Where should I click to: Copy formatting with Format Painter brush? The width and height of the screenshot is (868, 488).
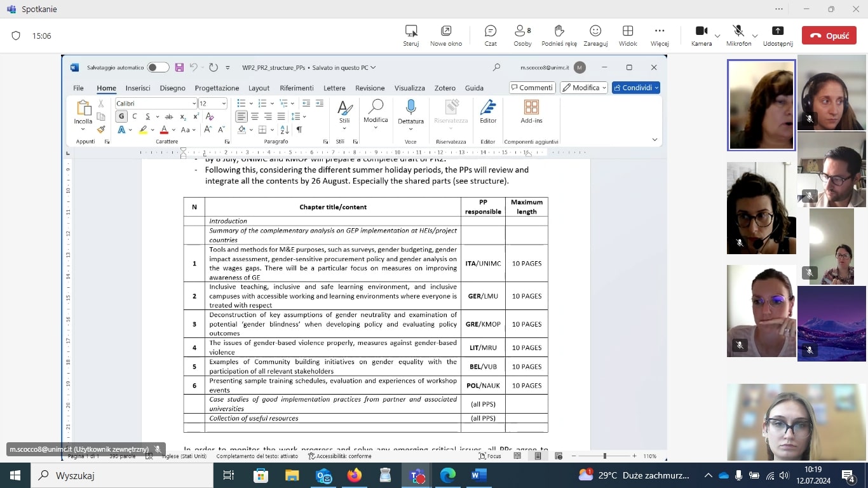pos(101,130)
